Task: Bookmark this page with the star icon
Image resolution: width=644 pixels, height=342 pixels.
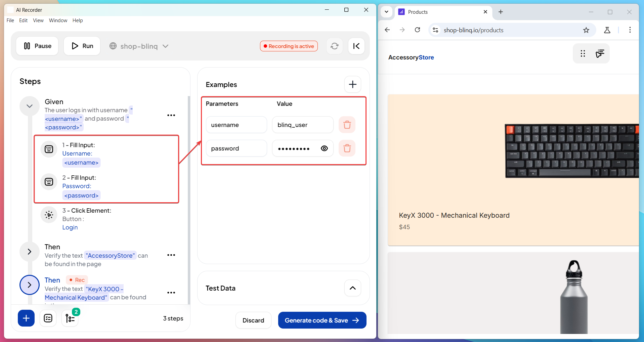Action: pos(586,30)
